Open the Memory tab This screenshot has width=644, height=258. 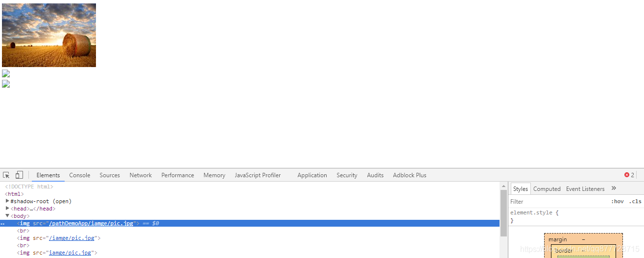tap(215, 175)
